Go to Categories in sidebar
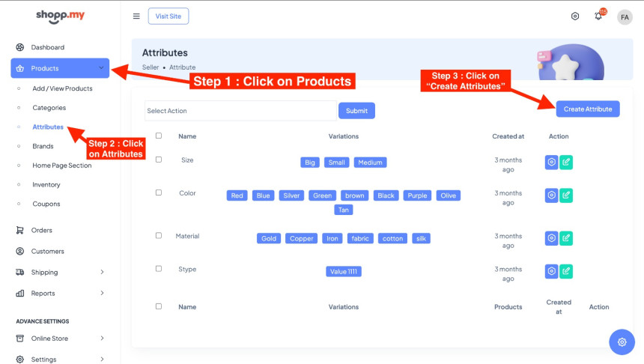Screen dimensions: 644x364 pos(49,108)
